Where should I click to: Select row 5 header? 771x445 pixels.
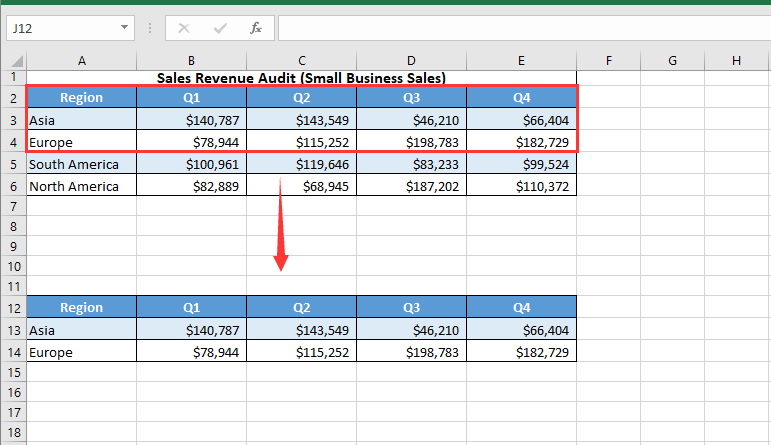pyautogui.click(x=13, y=164)
